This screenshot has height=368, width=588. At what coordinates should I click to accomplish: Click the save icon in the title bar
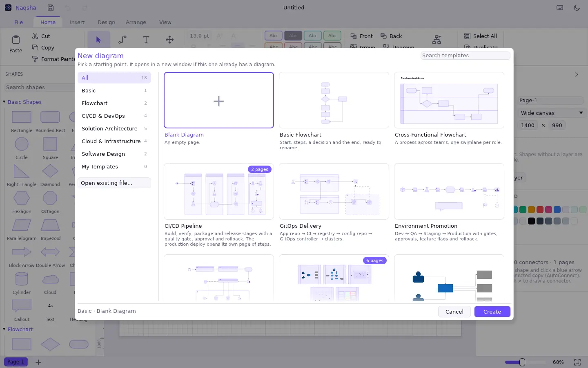(51, 8)
